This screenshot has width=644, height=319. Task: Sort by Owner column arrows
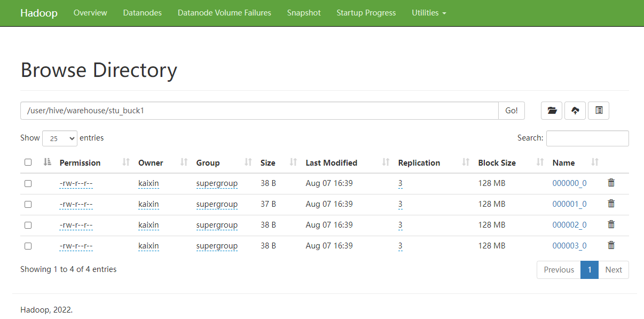click(184, 162)
